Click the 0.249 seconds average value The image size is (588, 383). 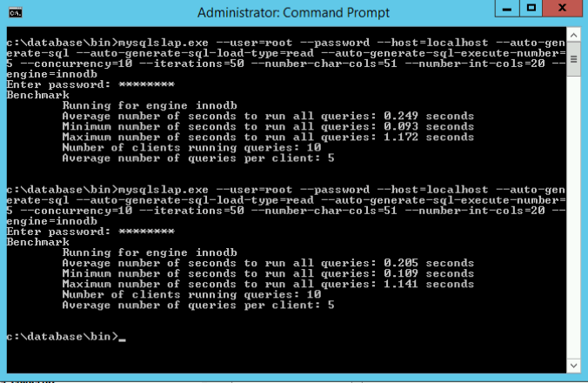[429, 116]
